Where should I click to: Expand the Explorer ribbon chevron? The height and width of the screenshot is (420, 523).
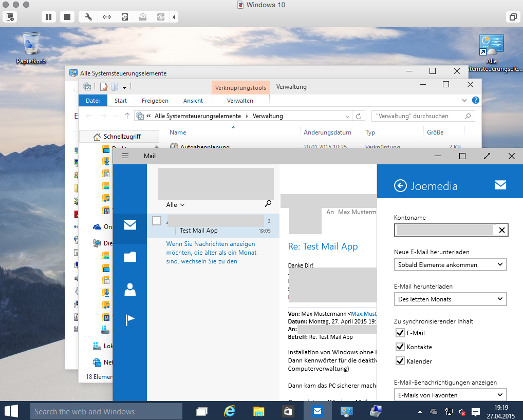click(464, 100)
